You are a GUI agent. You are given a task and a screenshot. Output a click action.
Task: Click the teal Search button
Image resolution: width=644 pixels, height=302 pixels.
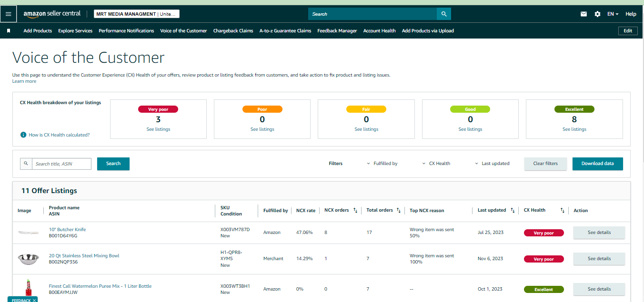click(x=113, y=164)
